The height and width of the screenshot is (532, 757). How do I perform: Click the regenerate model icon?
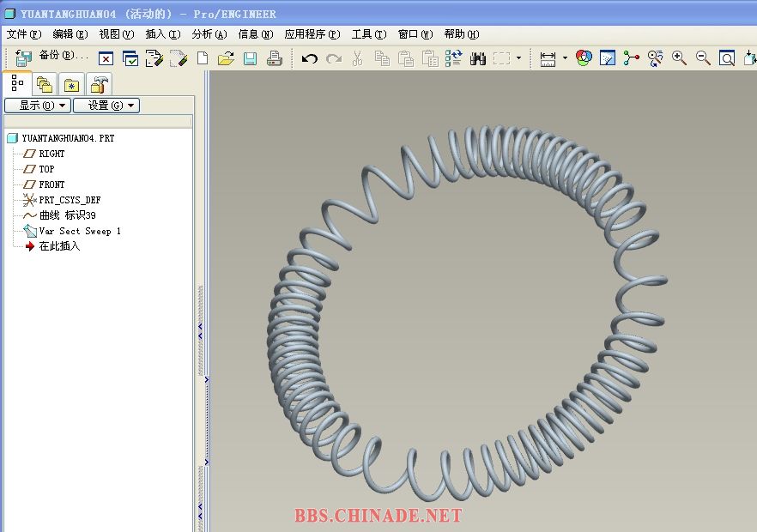454,58
